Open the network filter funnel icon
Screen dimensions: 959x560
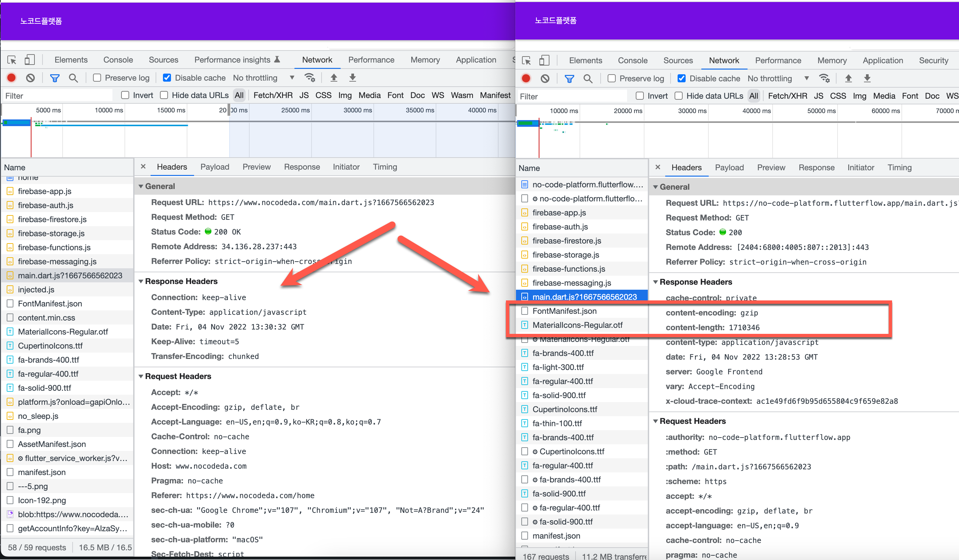click(55, 78)
